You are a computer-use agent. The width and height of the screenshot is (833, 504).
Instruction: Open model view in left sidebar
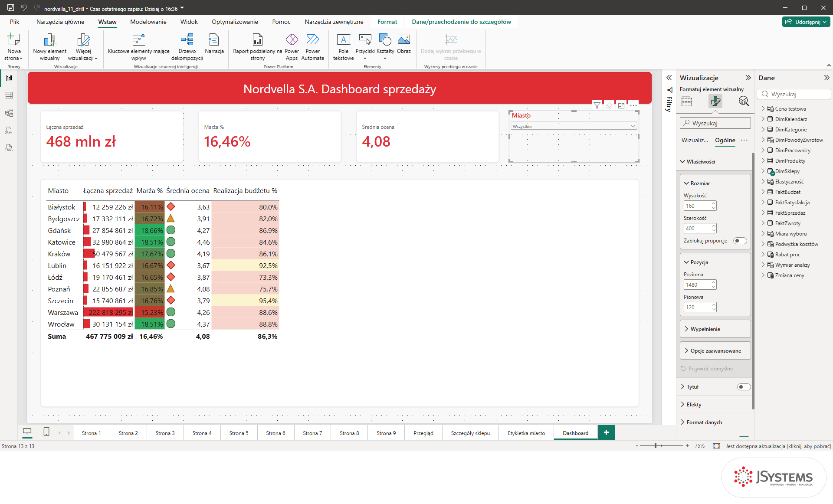tap(9, 113)
